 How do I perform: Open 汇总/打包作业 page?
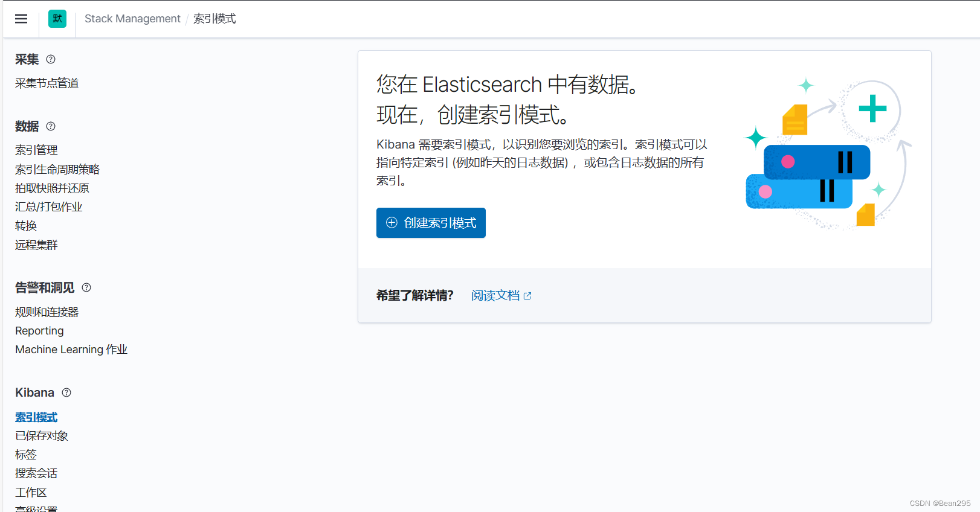pyautogui.click(x=49, y=206)
